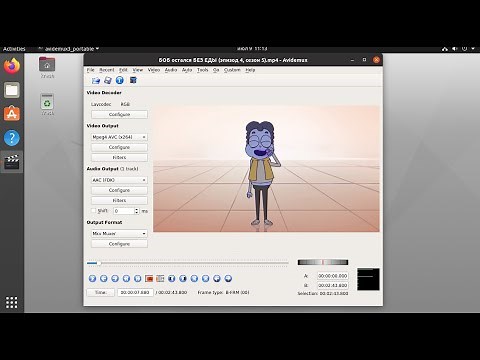
Task: Open the Recent menu
Action: coord(107,70)
